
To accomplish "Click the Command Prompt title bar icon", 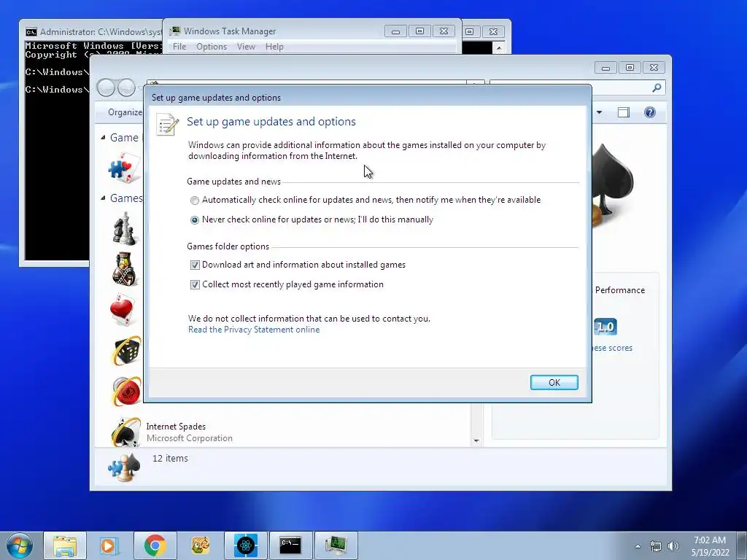I will pyautogui.click(x=31, y=32).
